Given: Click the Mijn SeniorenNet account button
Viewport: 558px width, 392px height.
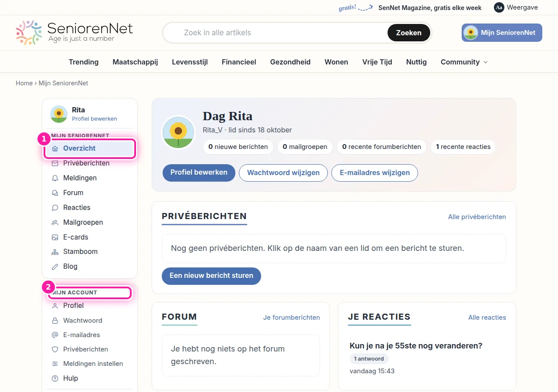Looking at the screenshot, I should 502,33.
